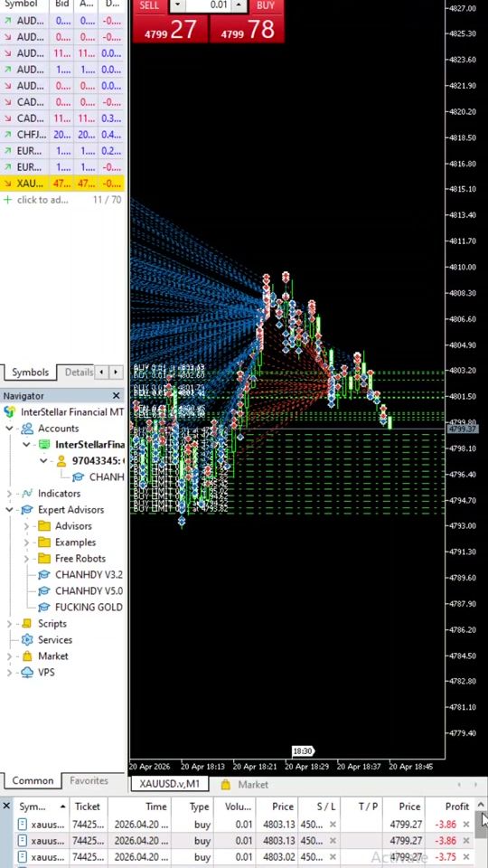The height and width of the screenshot is (868, 488).
Task: Click the 0.01 volume input field
Action: pyautogui.click(x=208, y=5)
